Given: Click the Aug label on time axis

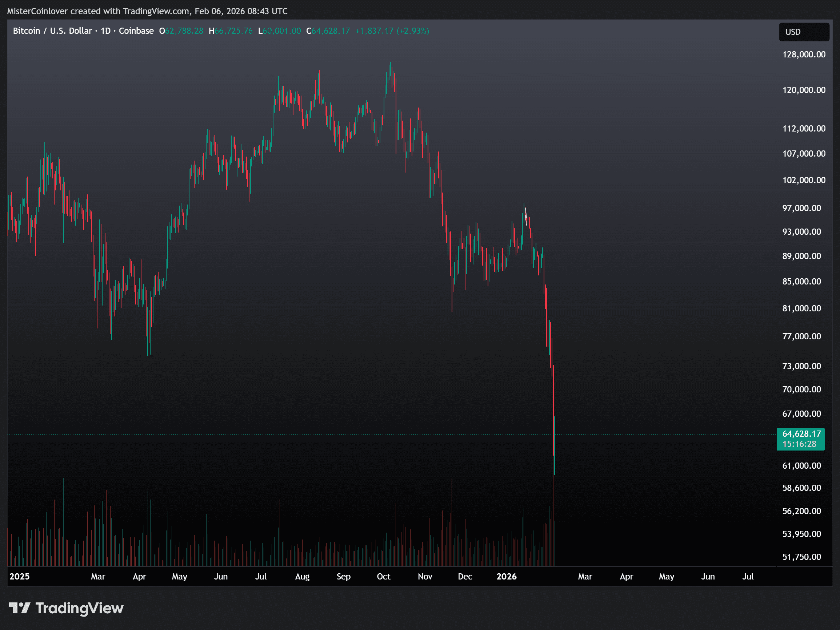Looking at the screenshot, I should point(302,577).
